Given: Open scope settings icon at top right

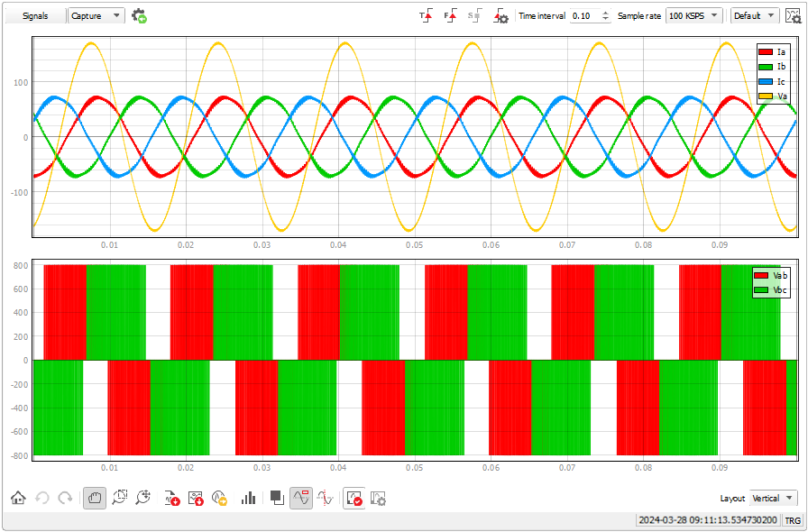Looking at the screenshot, I should pyautogui.click(x=794, y=16).
